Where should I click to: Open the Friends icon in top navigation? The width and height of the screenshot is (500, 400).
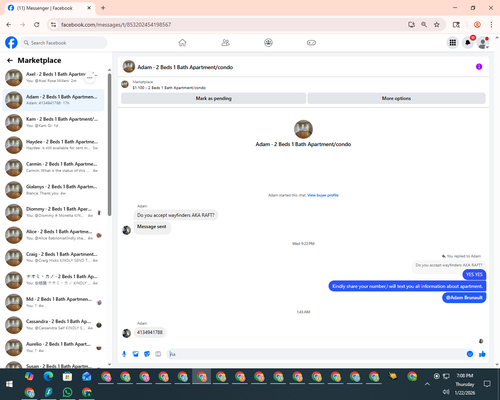pos(225,43)
